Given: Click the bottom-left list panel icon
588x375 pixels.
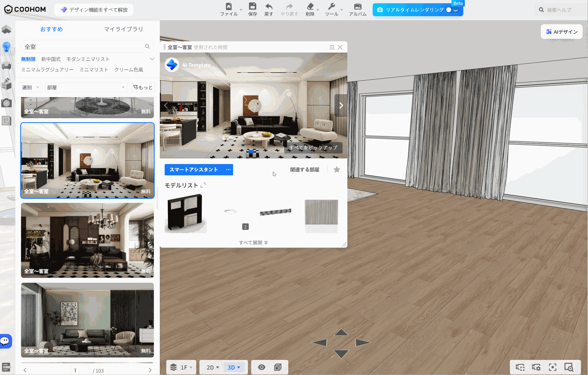Looking at the screenshot, I should pos(6,367).
